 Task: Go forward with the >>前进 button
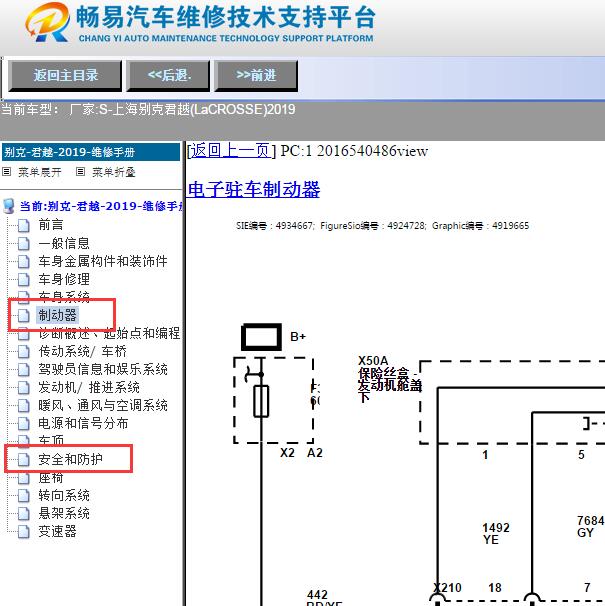[x=256, y=75]
